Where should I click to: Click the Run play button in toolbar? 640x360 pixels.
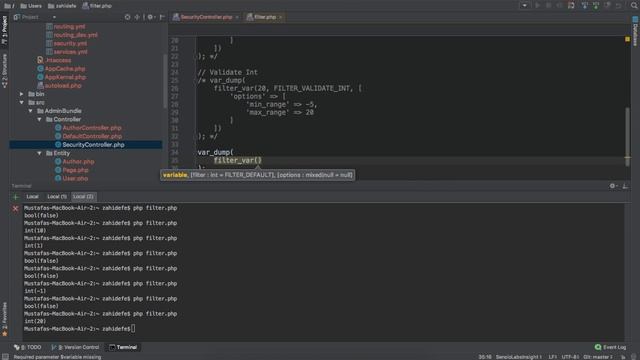coord(538,5)
